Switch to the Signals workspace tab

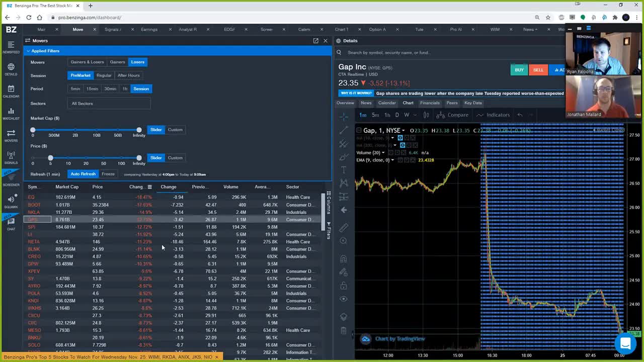click(x=113, y=30)
